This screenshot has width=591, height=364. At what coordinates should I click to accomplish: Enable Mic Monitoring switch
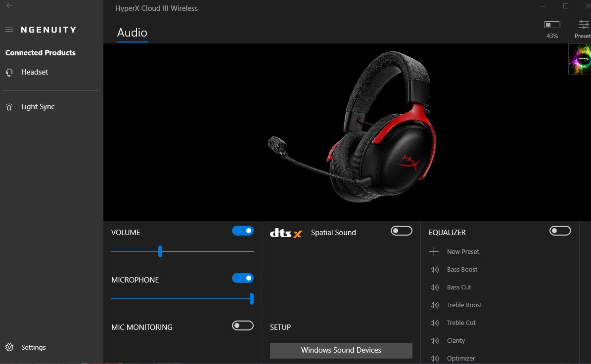243,325
